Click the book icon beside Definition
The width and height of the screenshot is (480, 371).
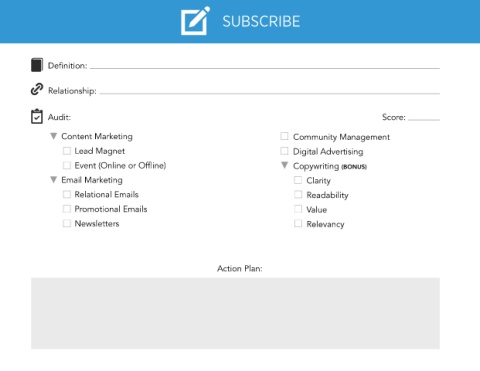pyautogui.click(x=37, y=65)
